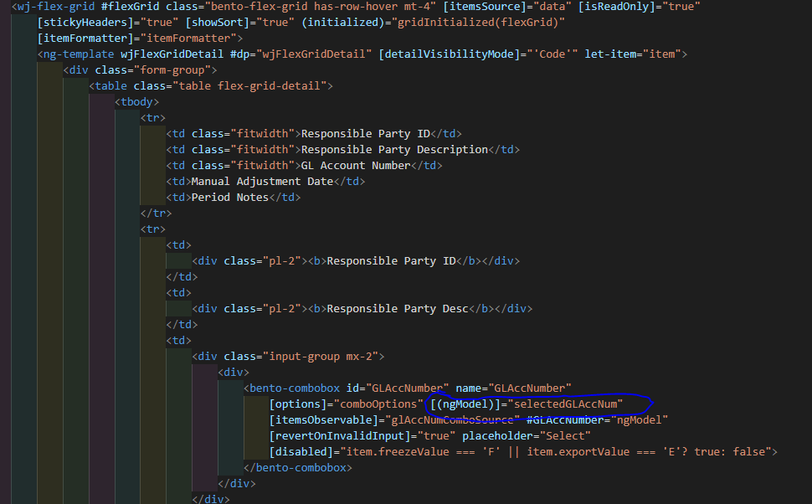
Task: Click the Period Notes cell text
Action: tap(230, 198)
